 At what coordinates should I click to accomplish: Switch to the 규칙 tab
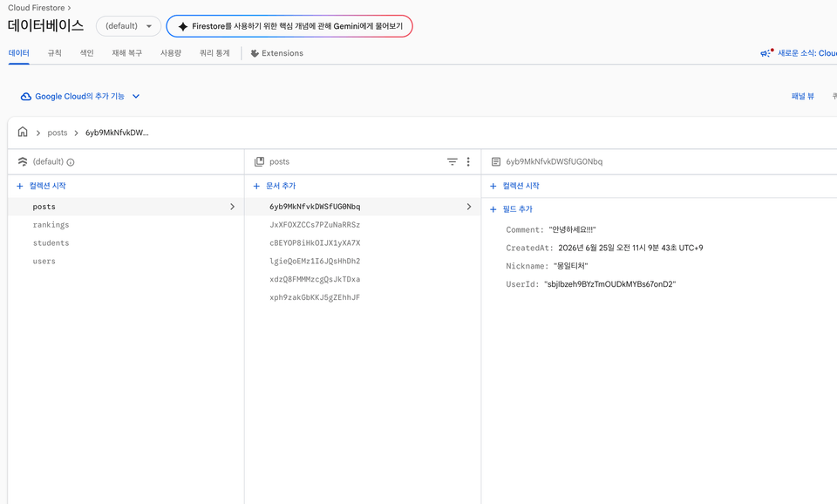pos(54,53)
